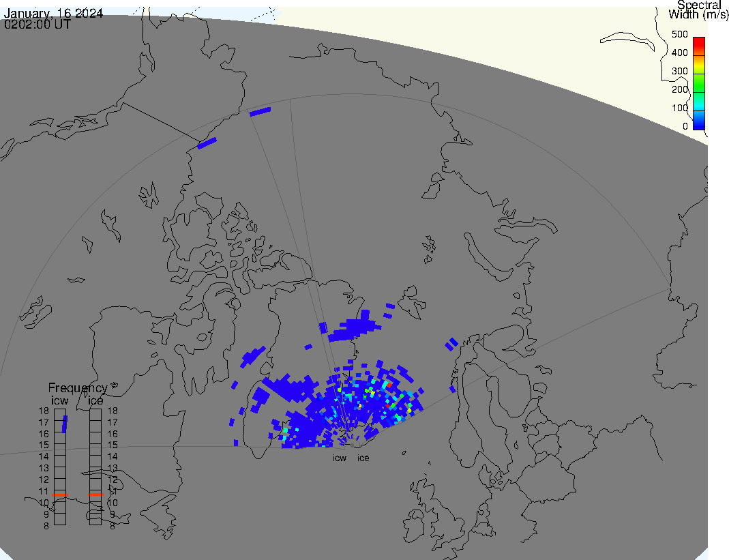The height and width of the screenshot is (560, 729).
Task: Click the 'ice' radar station label on the map
Action: tap(363, 458)
